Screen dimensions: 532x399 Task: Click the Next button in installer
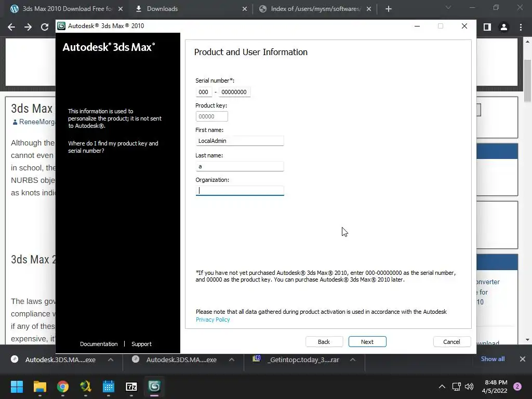(367, 342)
